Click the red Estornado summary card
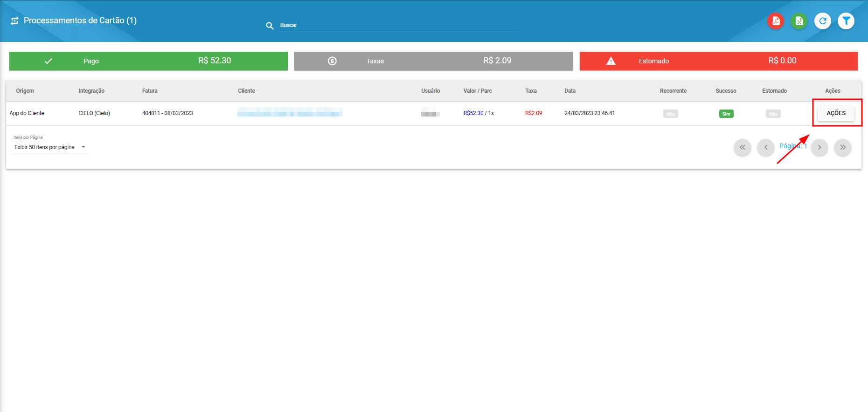This screenshot has width=868, height=412. pyautogui.click(x=719, y=61)
